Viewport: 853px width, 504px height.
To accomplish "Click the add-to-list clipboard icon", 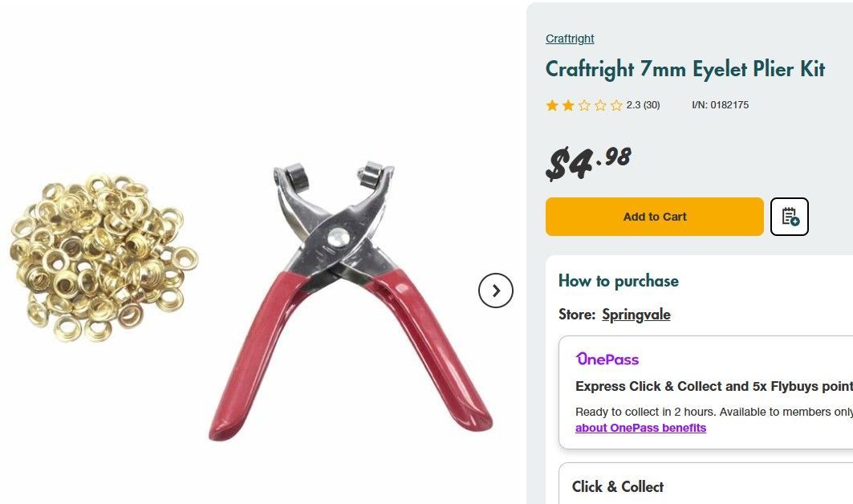I will 789,217.
